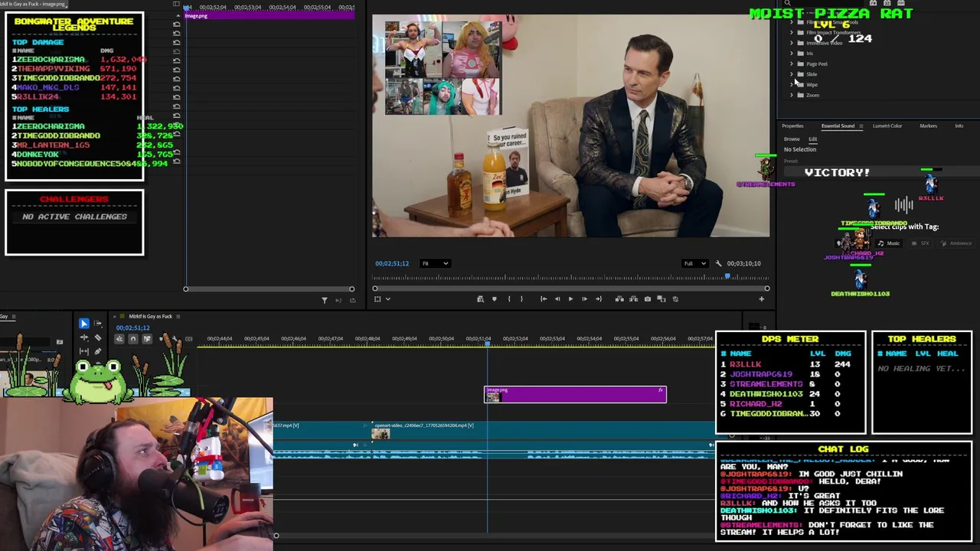980x551 pixels.
Task: Toggle insert sequences as nests button
Action: tap(119, 339)
